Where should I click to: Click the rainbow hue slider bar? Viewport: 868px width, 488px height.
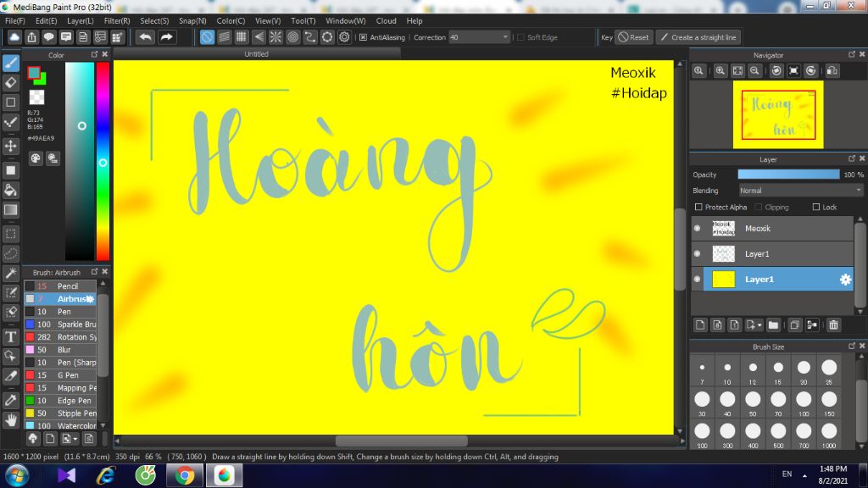[x=103, y=161]
